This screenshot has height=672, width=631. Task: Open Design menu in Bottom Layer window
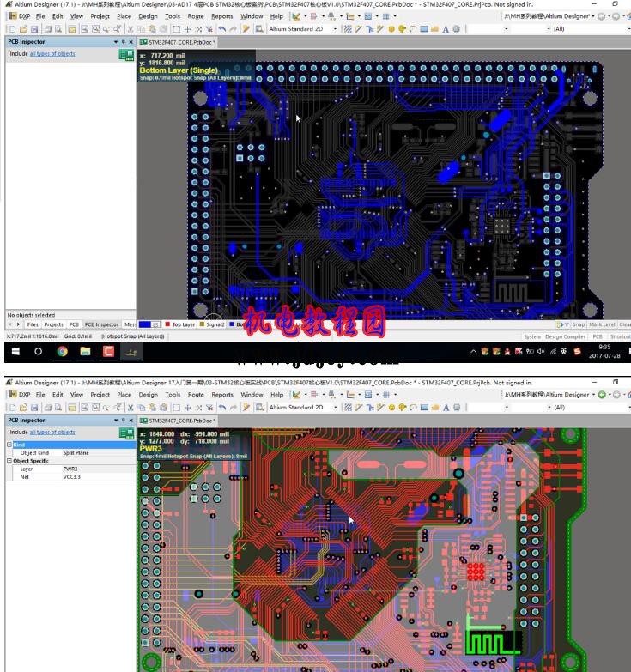point(148,16)
